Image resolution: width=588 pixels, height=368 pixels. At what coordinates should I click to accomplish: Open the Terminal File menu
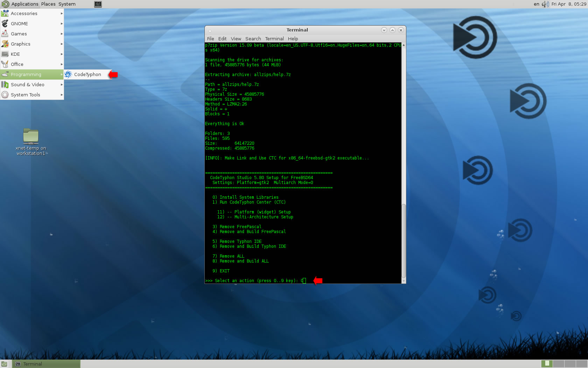pos(210,39)
